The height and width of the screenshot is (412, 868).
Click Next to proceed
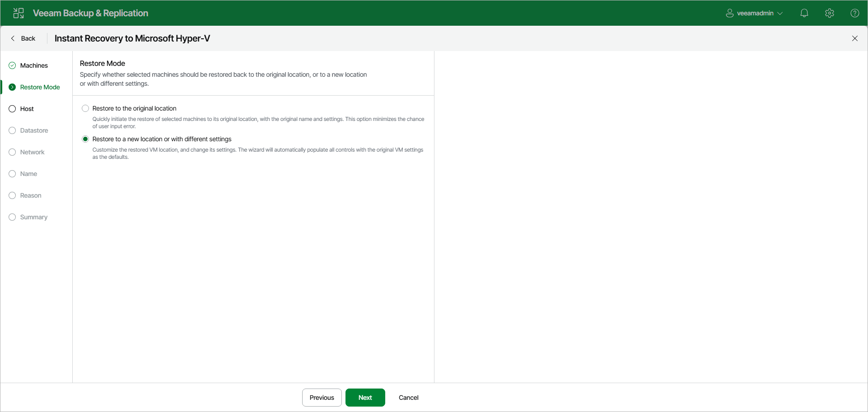(365, 398)
